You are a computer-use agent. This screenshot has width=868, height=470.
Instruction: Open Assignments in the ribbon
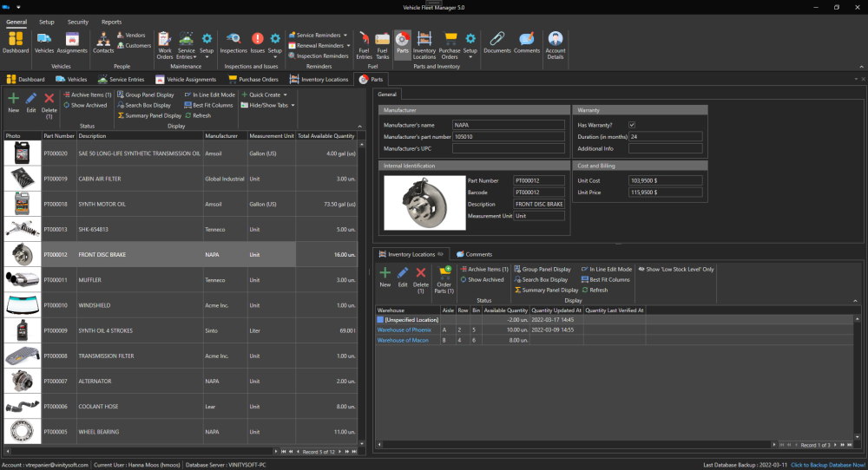pyautogui.click(x=72, y=42)
